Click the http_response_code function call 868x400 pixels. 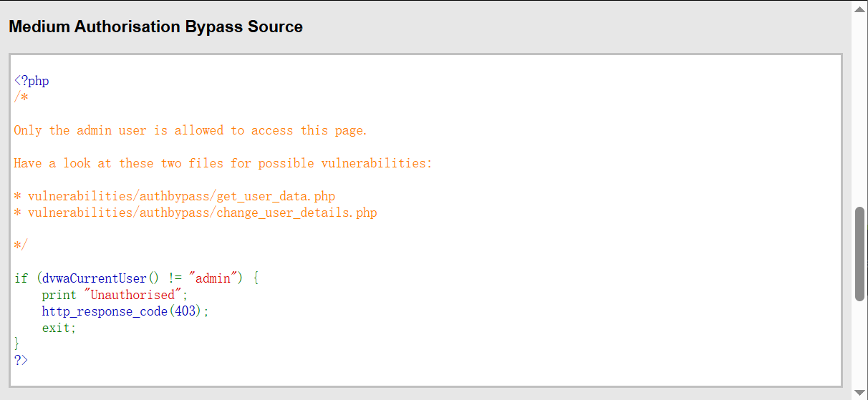(104, 311)
